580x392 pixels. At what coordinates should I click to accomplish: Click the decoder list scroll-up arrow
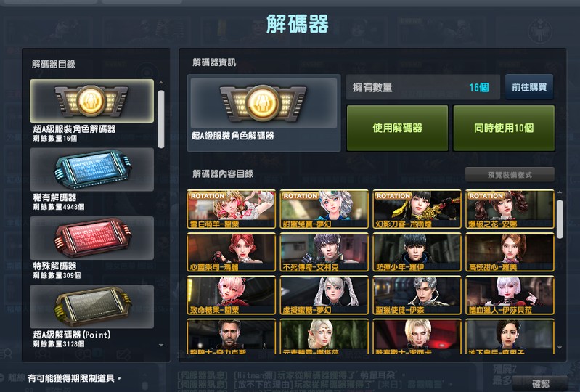[161, 83]
